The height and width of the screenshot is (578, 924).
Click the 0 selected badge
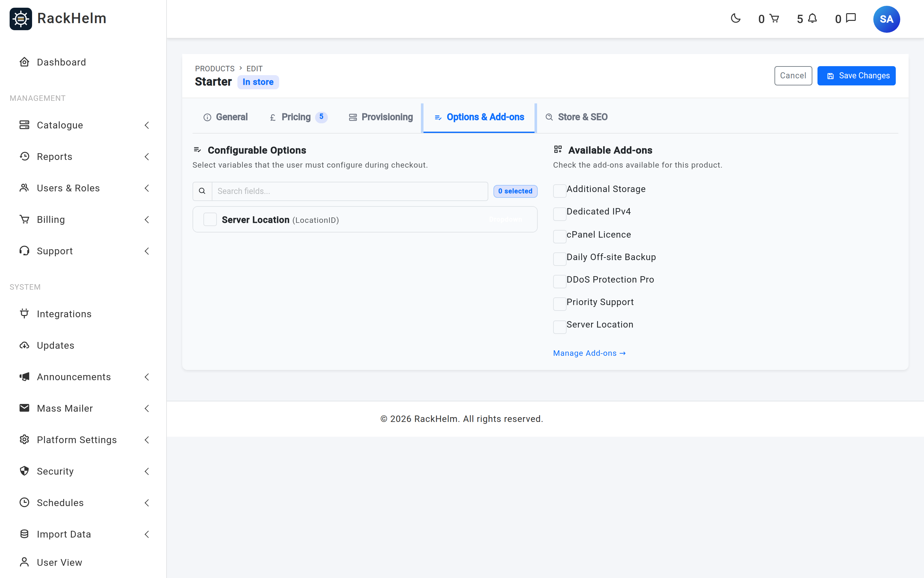click(x=515, y=191)
